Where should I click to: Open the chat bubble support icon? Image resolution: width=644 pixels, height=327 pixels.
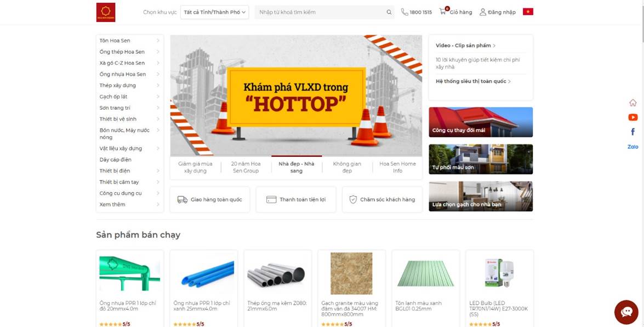626,312
